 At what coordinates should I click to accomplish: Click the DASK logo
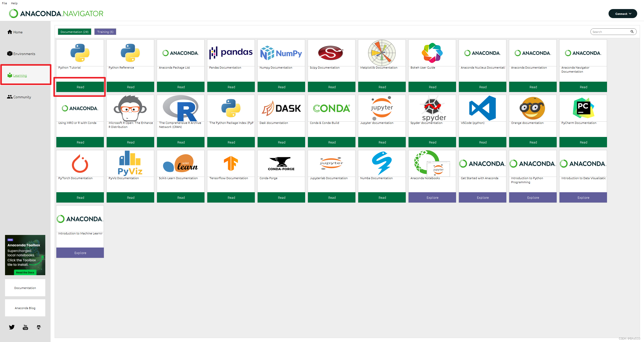point(281,108)
